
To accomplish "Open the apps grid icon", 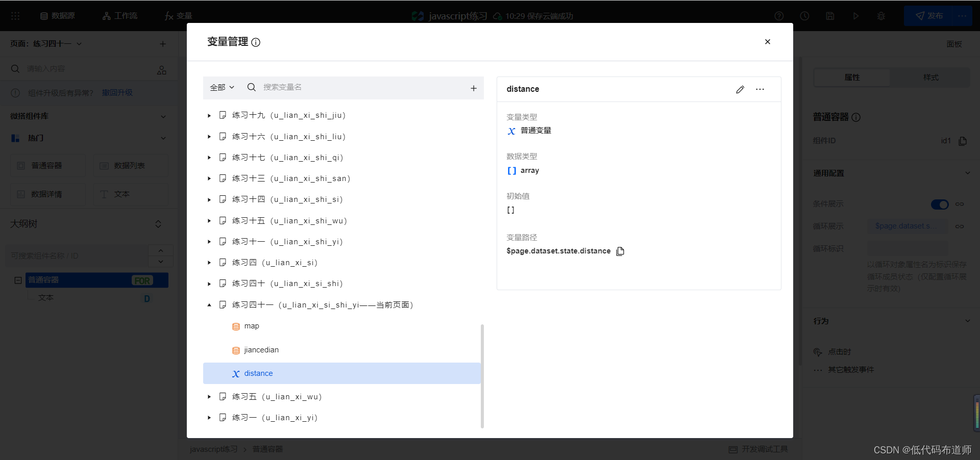I will [x=15, y=16].
